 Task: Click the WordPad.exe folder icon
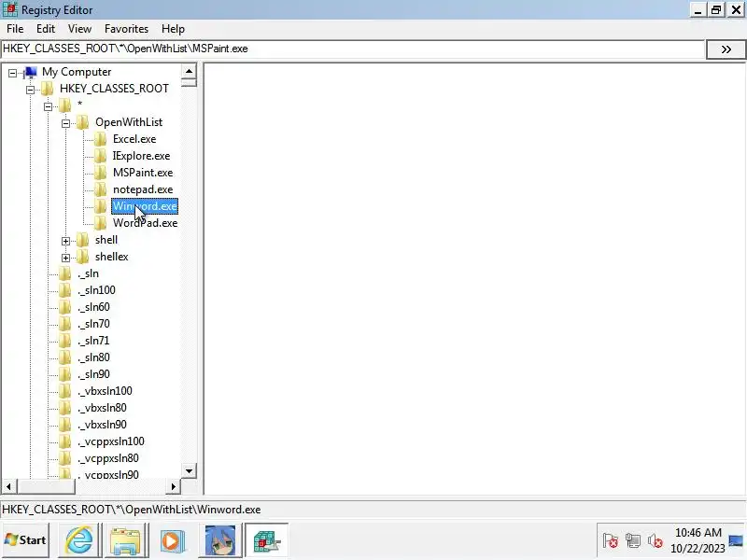[100, 223]
